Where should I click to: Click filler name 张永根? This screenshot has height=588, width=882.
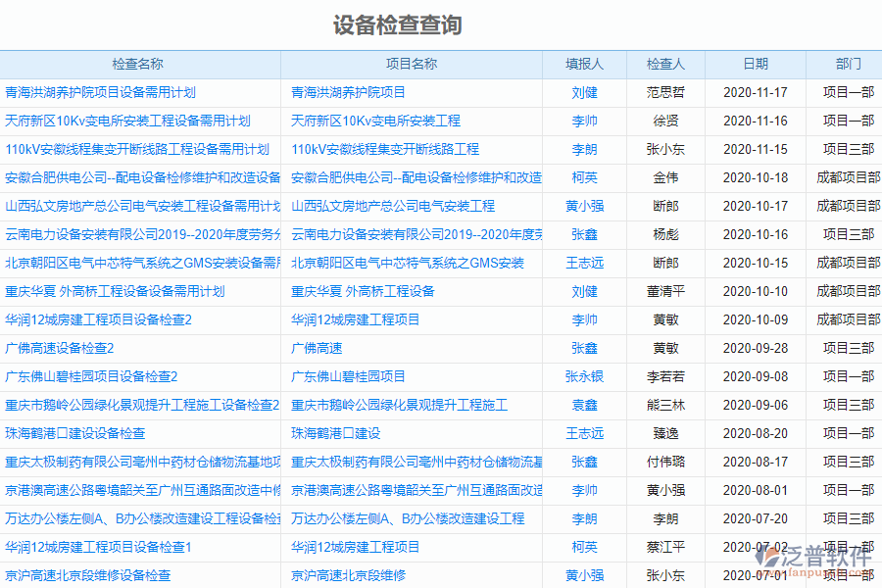coord(583,376)
